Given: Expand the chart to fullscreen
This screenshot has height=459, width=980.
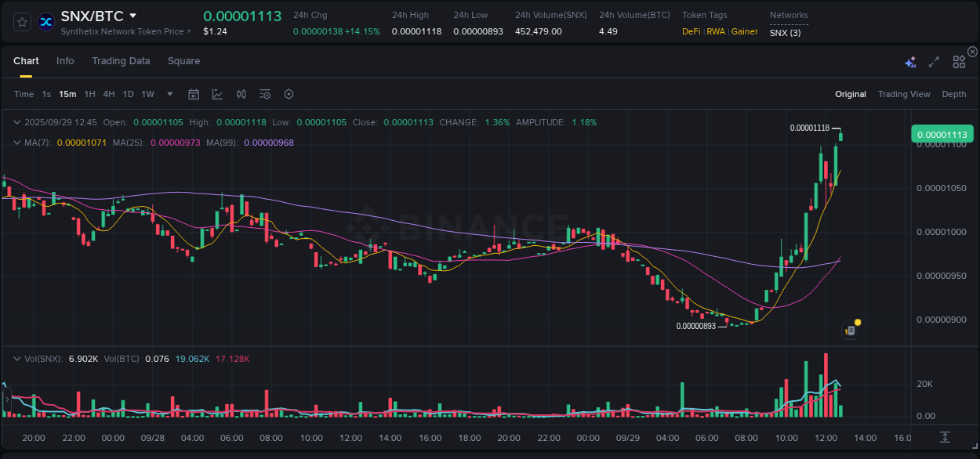Looking at the screenshot, I should tap(933, 60).
